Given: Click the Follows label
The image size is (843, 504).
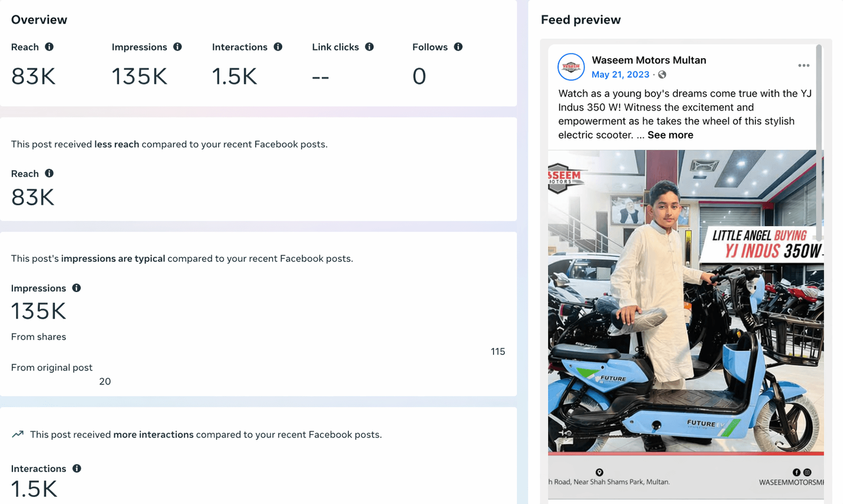Looking at the screenshot, I should click(430, 47).
